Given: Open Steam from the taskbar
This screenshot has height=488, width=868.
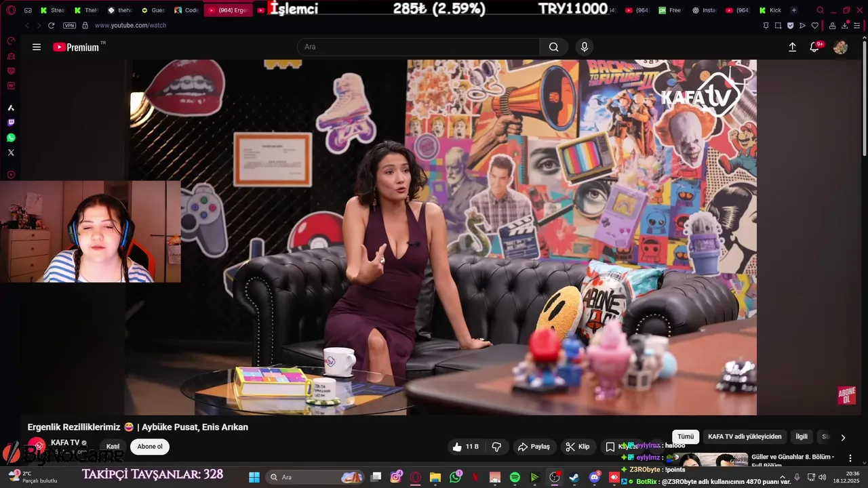Looking at the screenshot, I should [574, 477].
